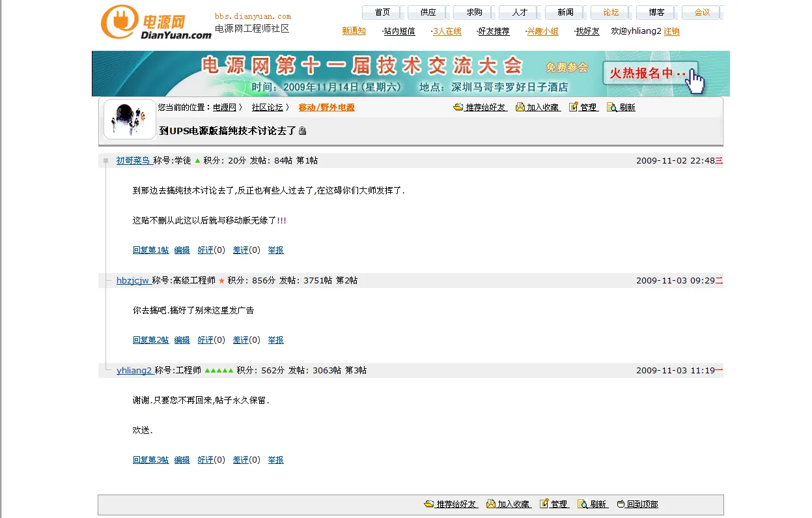Click 回复第1帖 reply link
The width and height of the screenshot is (812, 518).
[x=150, y=250]
